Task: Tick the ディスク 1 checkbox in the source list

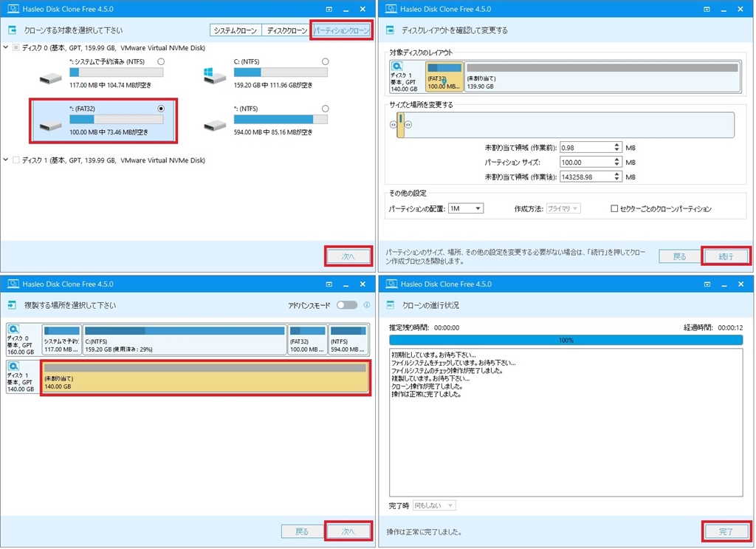Action: pyautogui.click(x=16, y=160)
